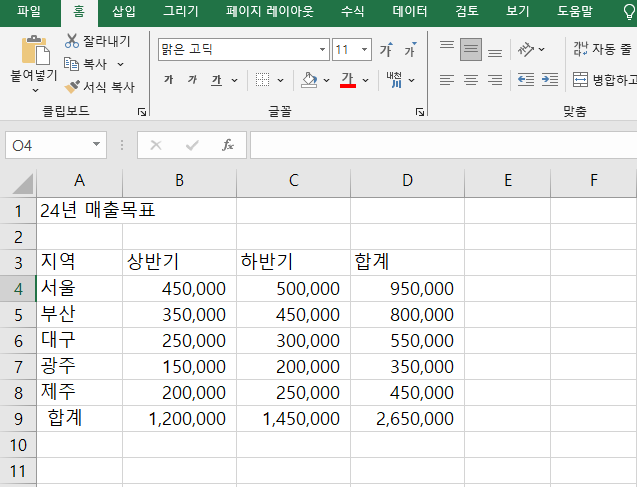Expand Copy (복사) options arrow
Image resolution: width=637 pixels, height=487 pixels.
point(120,64)
